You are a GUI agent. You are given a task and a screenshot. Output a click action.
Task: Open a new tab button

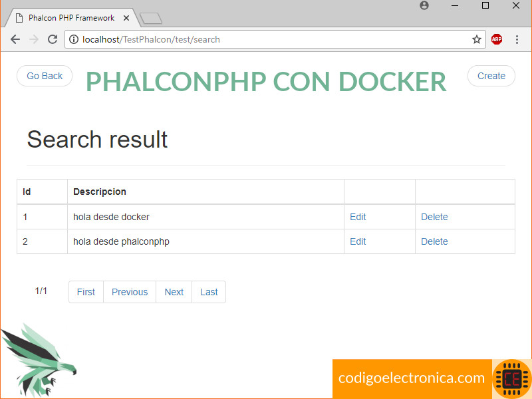pyautogui.click(x=151, y=19)
